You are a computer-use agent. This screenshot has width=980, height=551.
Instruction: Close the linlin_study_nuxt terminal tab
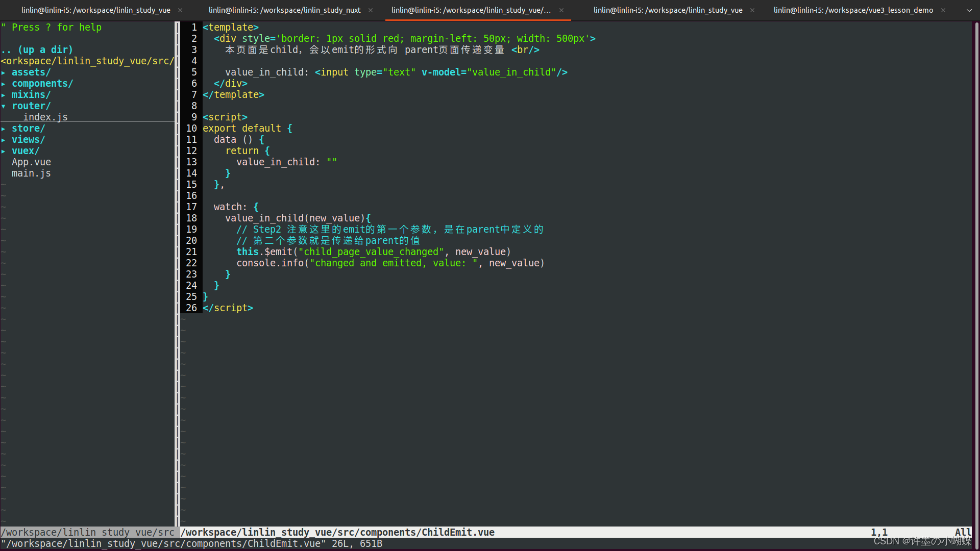tap(371, 10)
